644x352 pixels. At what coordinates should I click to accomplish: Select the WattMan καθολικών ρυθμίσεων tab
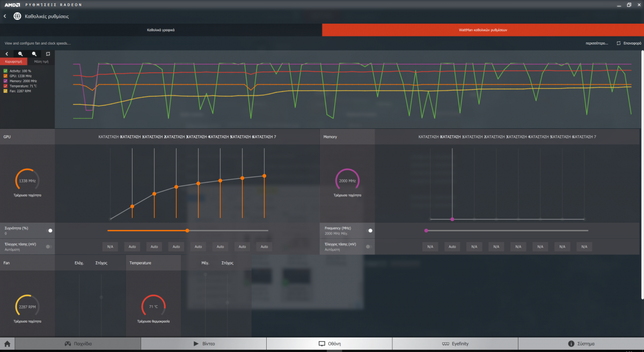[483, 30]
